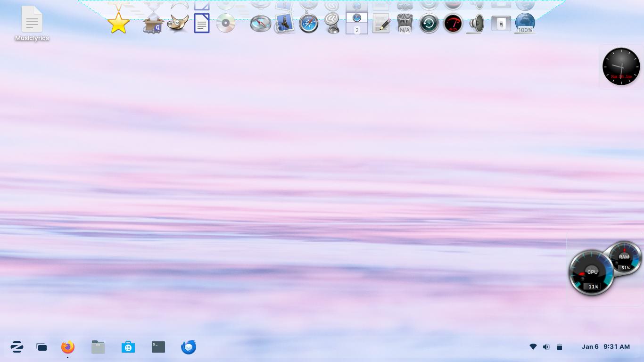644x362 pixels.
Task: Open the blue Safari compass icon
Action: 309,23
